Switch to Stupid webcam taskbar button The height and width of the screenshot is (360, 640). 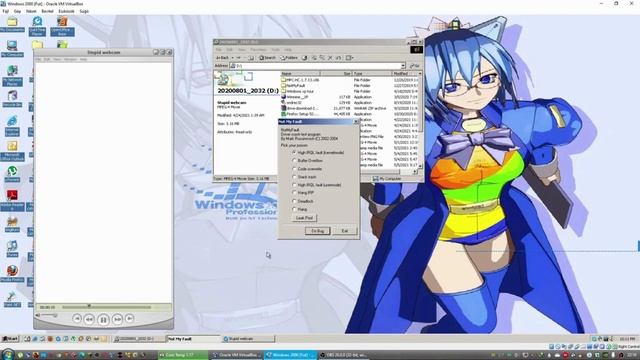[248, 339]
